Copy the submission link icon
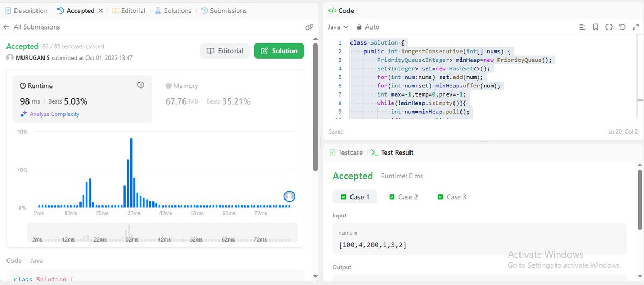Image resolution: width=644 pixels, height=285 pixels. [309, 27]
